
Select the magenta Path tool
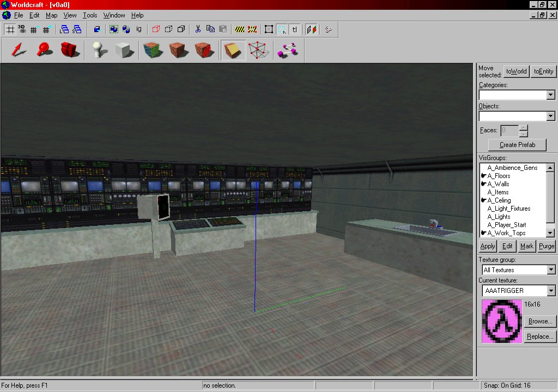(288, 50)
